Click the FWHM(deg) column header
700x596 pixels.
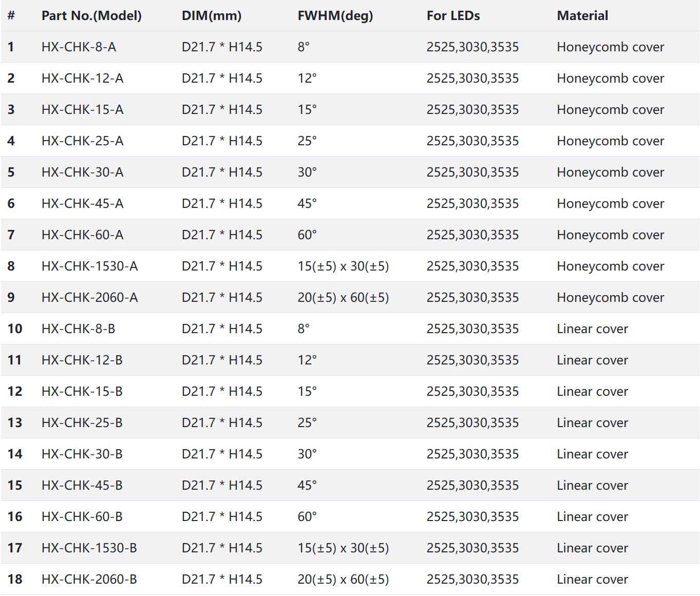335,16
